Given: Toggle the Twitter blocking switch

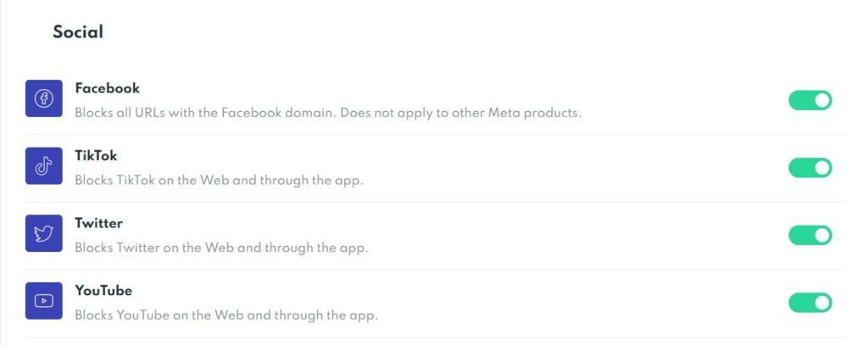Looking at the screenshot, I should (x=810, y=235).
